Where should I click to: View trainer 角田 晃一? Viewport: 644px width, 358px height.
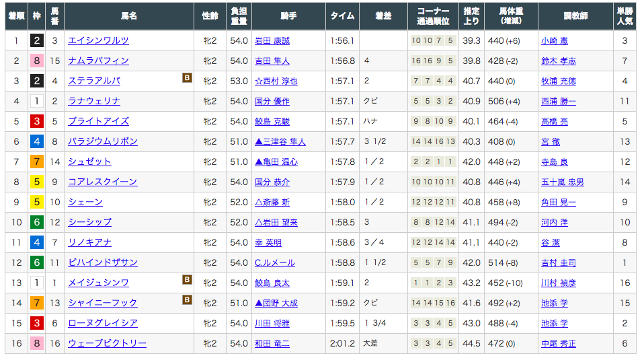click(x=559, y=203)
